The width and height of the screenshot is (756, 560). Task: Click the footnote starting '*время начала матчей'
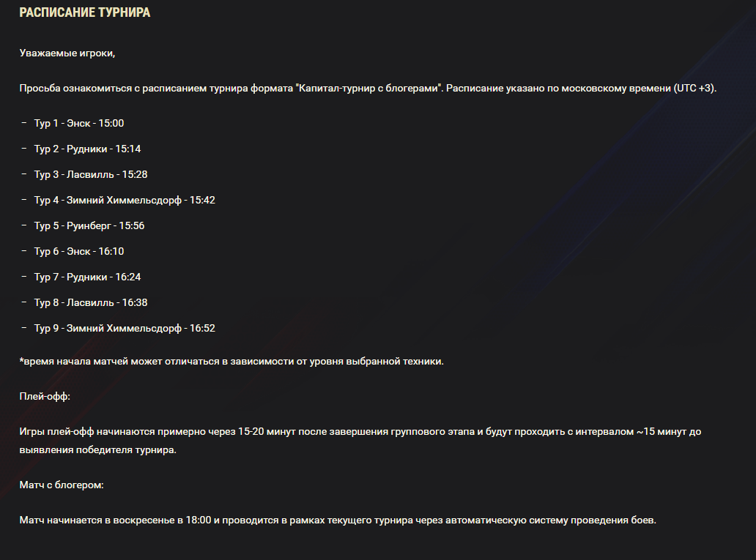point(231,362)
